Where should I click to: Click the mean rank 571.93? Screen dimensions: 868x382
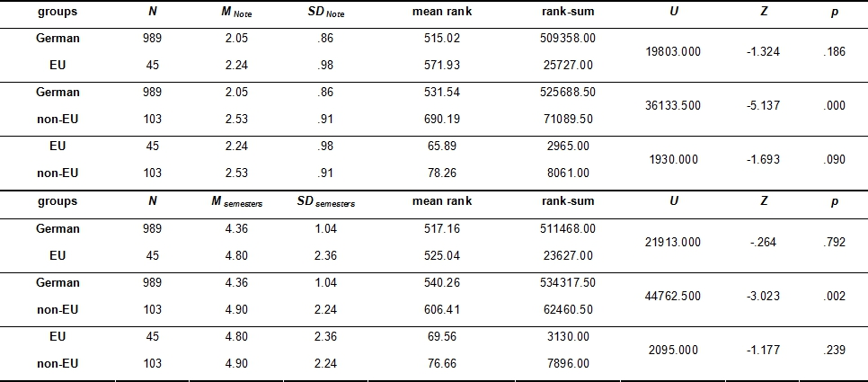coord(441,65)
